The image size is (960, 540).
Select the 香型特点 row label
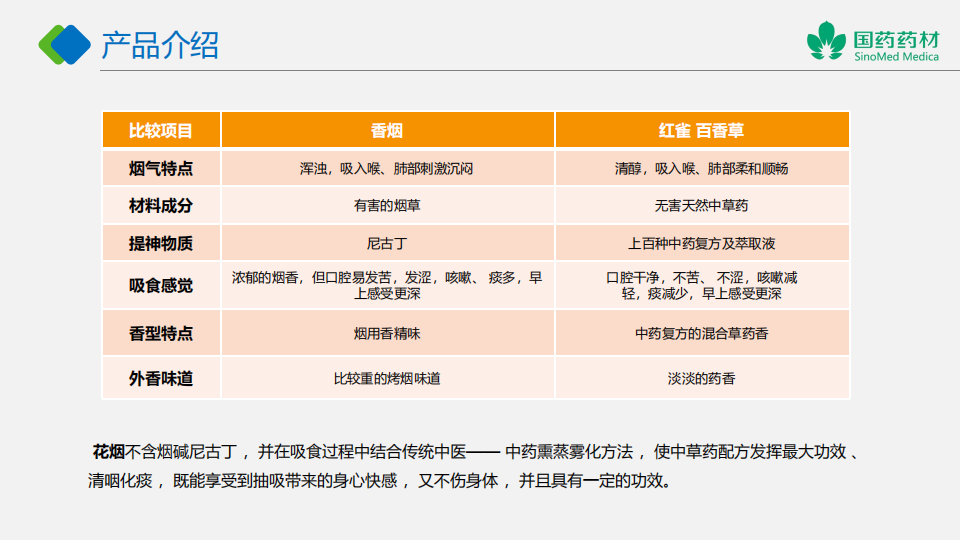point(161,333)
